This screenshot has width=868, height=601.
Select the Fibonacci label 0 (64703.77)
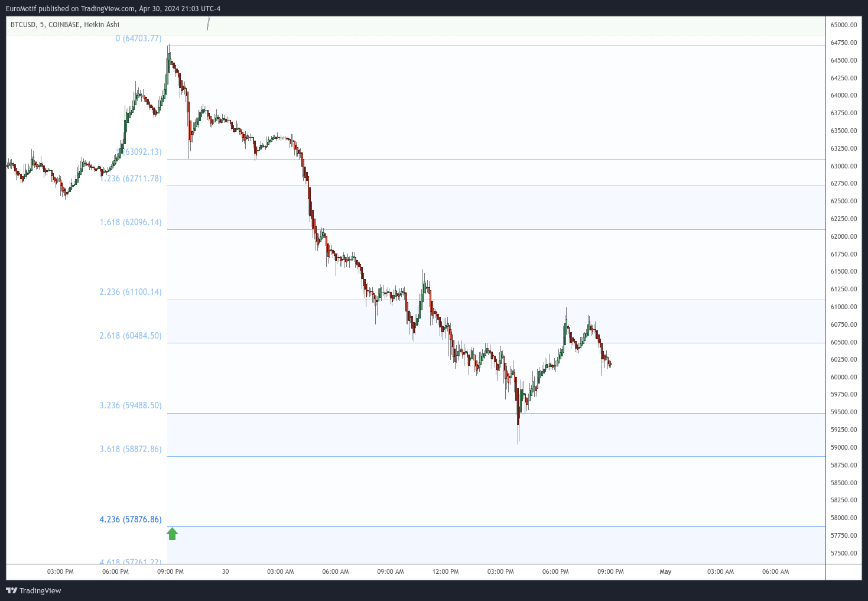click(138, 38)
